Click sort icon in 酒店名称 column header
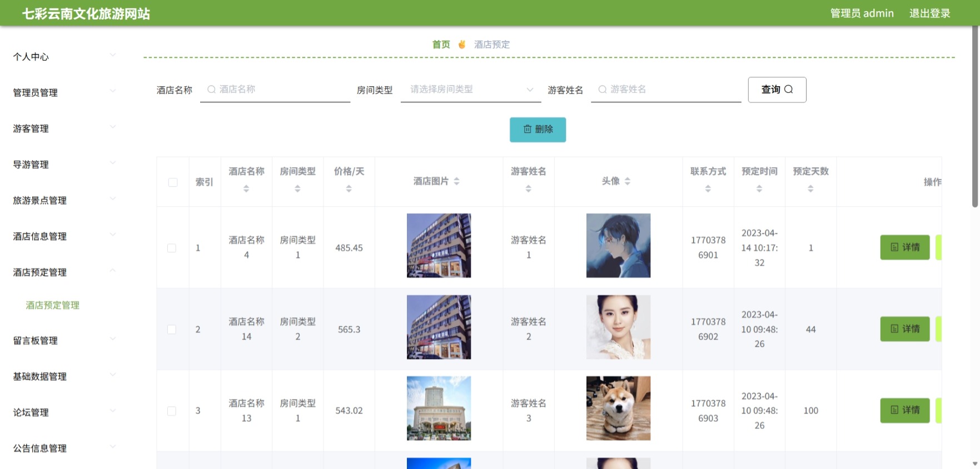The image size is (980, 469). coord(246,189)
